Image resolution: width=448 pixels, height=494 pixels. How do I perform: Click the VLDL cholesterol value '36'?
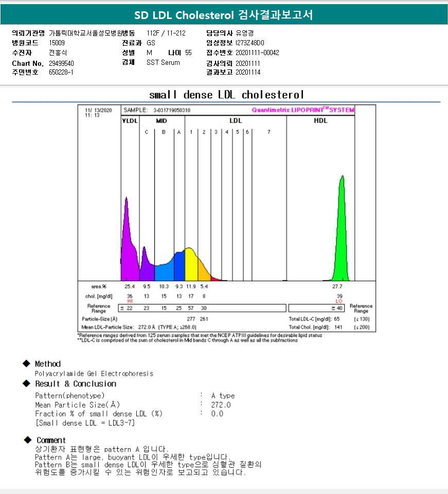click(130, 296)
